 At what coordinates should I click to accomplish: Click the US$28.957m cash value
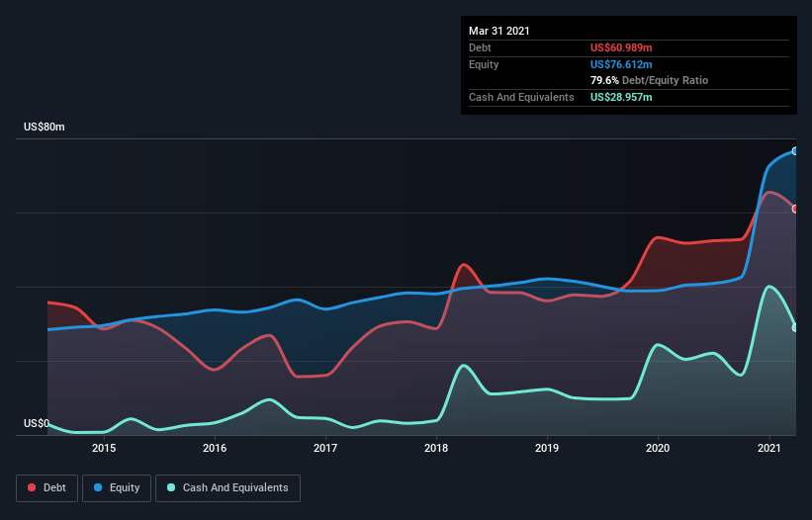(x=621, y=97)
